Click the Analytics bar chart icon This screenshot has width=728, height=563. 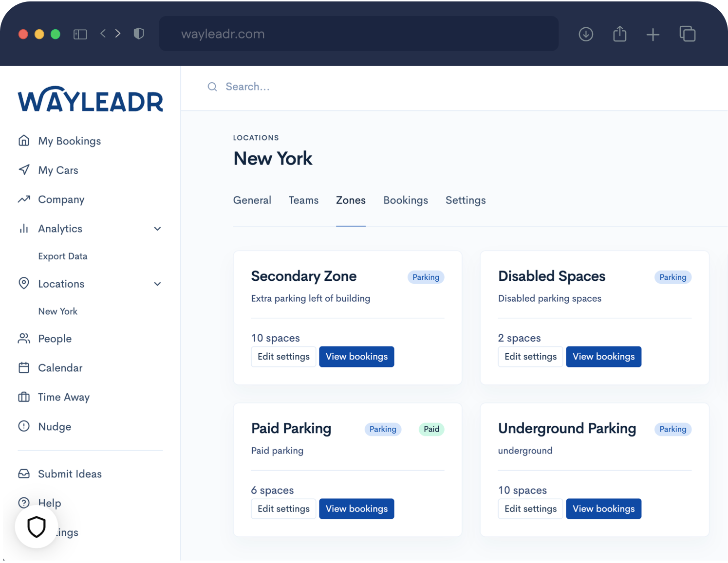coord(24,228)
